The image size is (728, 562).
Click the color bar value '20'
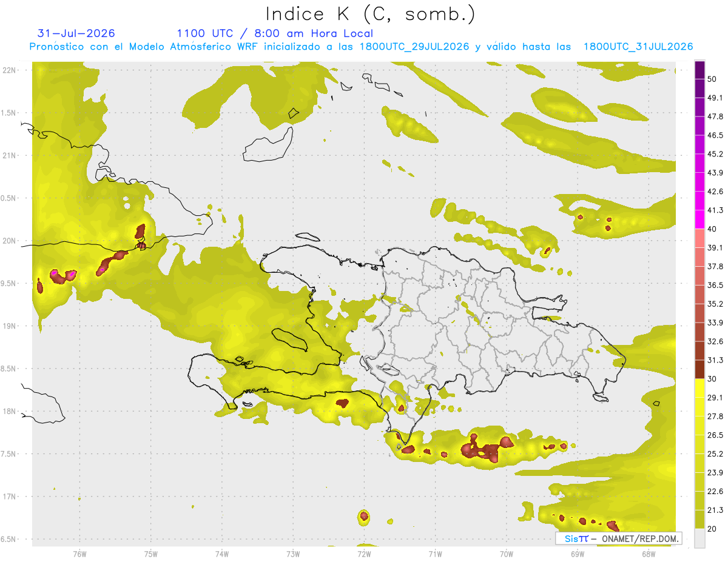[713, 529]
